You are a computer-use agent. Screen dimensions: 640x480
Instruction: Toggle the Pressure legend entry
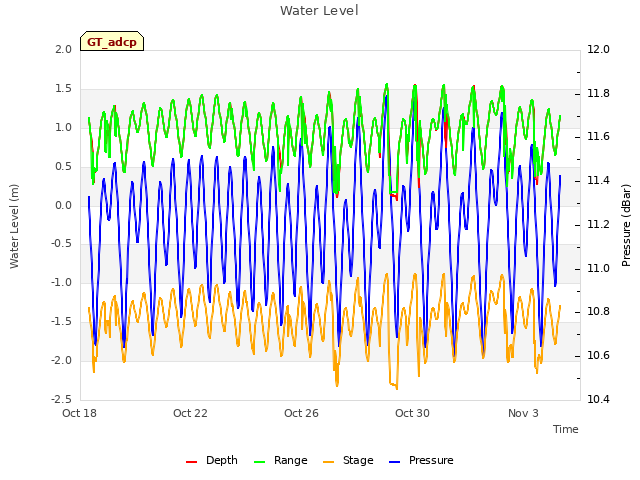[x=421, y=460]
